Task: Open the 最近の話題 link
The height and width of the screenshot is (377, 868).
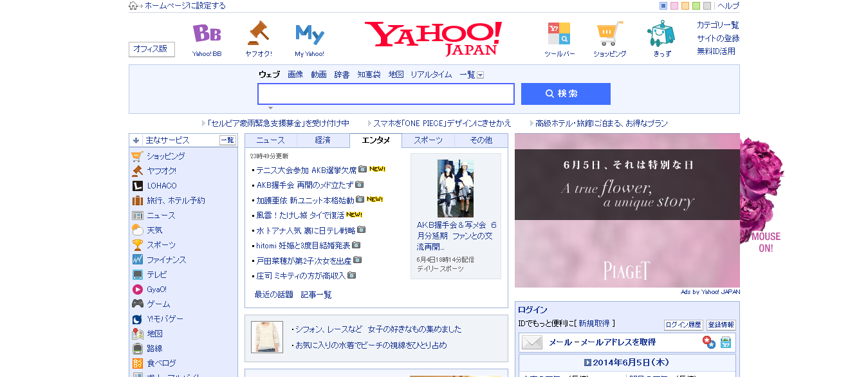Action: tap(274, 295)
